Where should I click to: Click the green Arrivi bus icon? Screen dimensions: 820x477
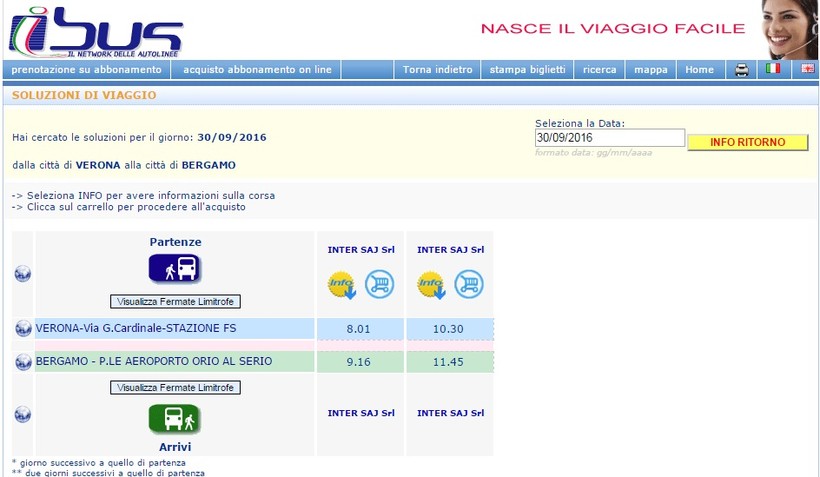(x=175, y=418)
